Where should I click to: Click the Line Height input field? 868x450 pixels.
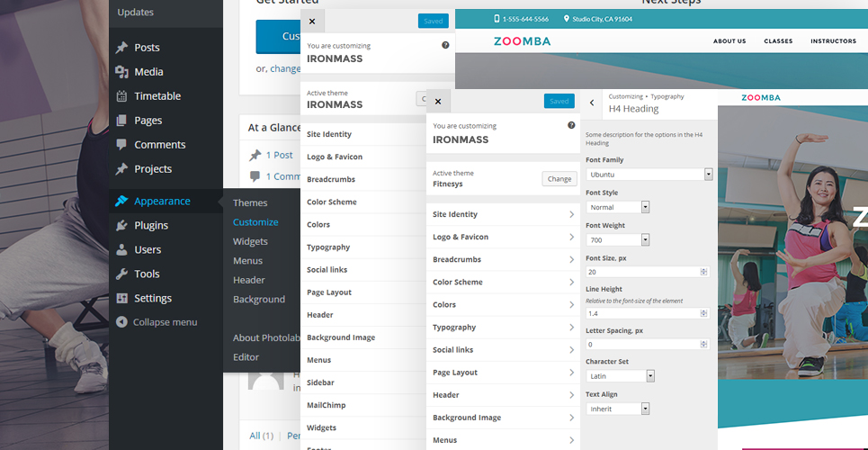648,314
